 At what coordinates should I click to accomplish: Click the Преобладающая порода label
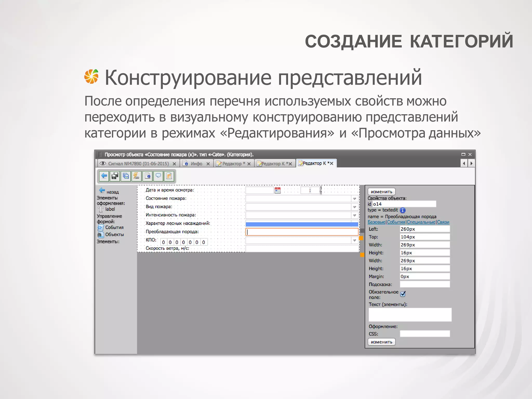tap(172, 232)
